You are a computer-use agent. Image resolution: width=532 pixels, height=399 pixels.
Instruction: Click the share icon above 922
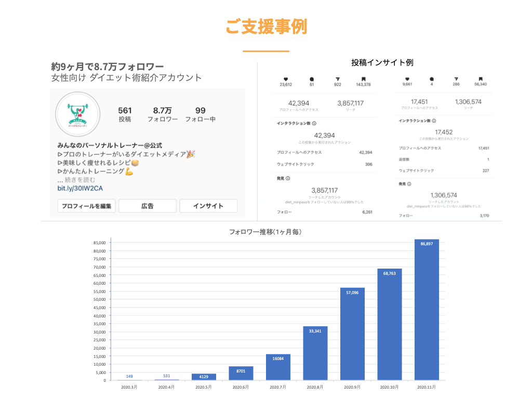(338, 79)
